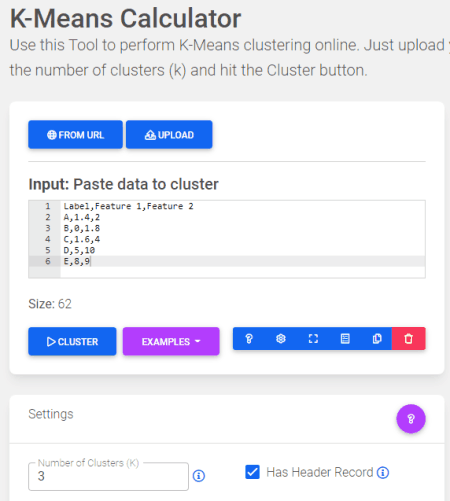The height and width of the screenshot is (501, 450).
Task: Click inside the Number of Clusters (K) field
Action: click(108, 476)
